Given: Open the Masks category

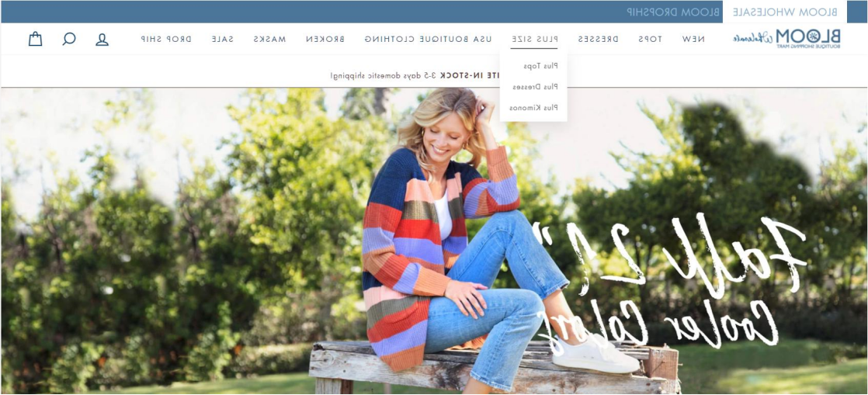Looking at the screenshot, I should pos(269,40).
